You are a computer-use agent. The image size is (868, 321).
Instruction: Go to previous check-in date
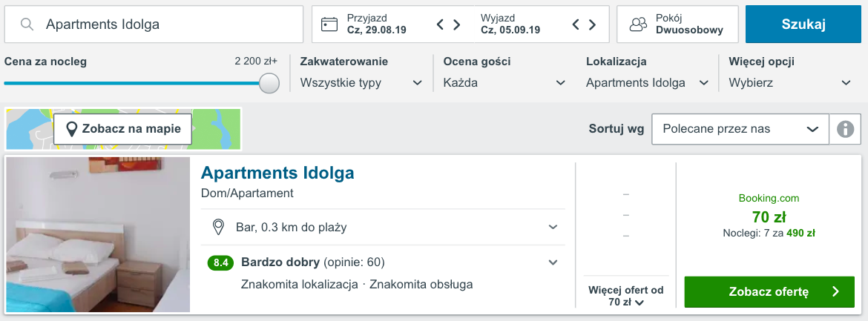(441, 24)
